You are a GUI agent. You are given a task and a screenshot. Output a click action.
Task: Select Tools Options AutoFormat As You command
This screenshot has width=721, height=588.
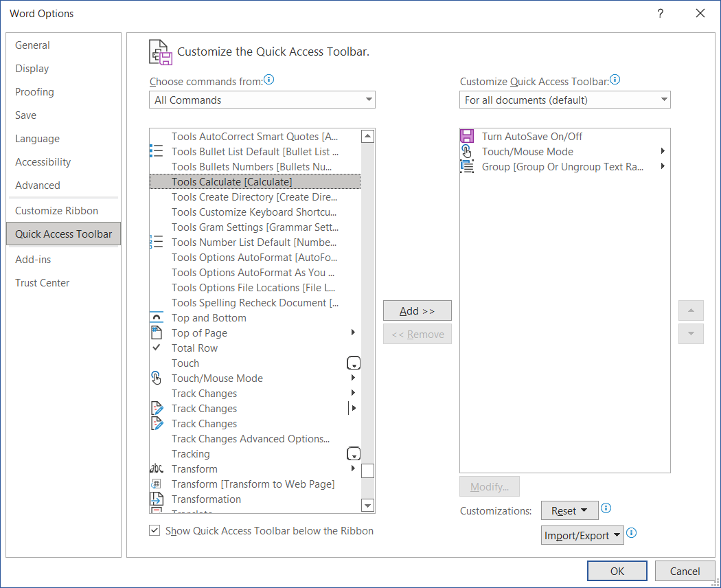point(255,273)
